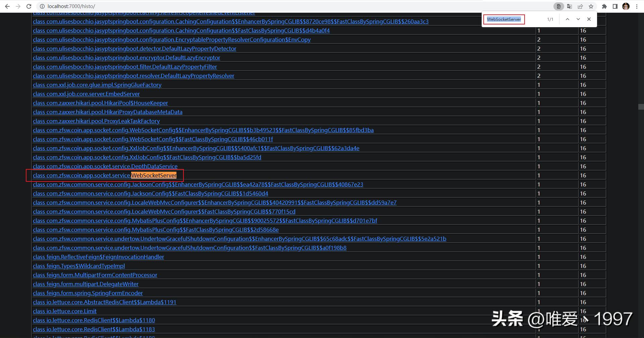The width and height of the screenshot is (644, 338).
Task: Open the DepthDataService class link
Action: [x=105, y=166]
